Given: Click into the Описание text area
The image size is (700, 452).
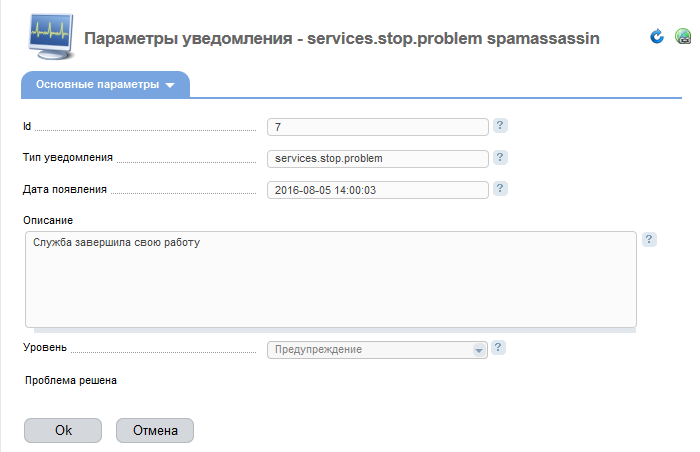Looking at the screenshot, I should [x=331, y=280].
